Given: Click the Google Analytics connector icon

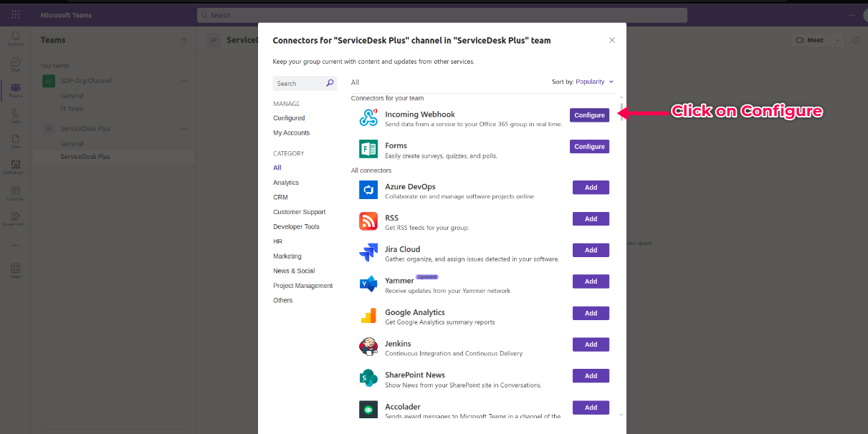Looking at the screenshot, I should (368, 316).
